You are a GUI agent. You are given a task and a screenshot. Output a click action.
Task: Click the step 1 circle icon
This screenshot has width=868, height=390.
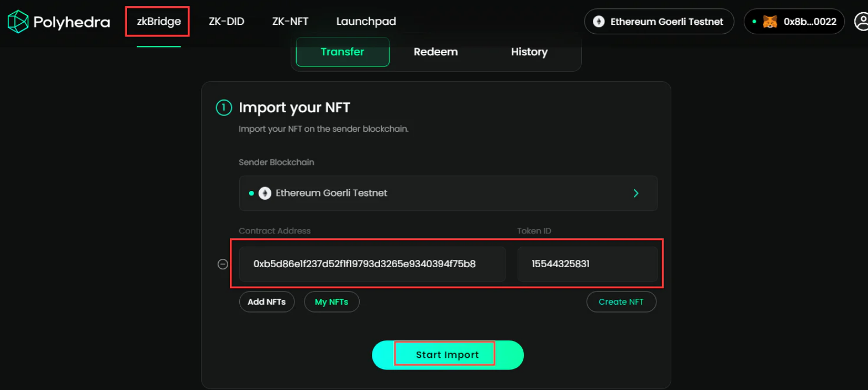224,107
